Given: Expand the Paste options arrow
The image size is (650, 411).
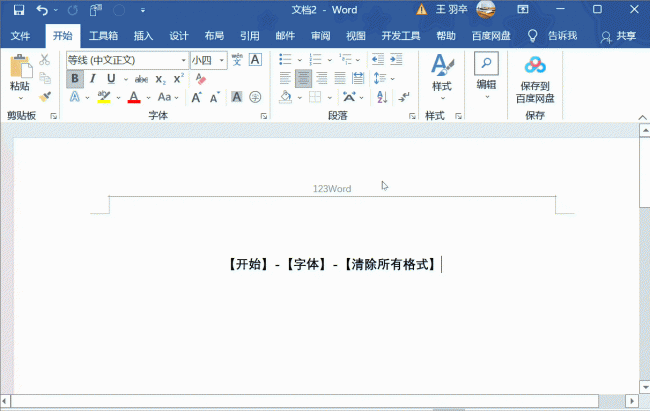Looking at the screenshot, I should (21, 98).
